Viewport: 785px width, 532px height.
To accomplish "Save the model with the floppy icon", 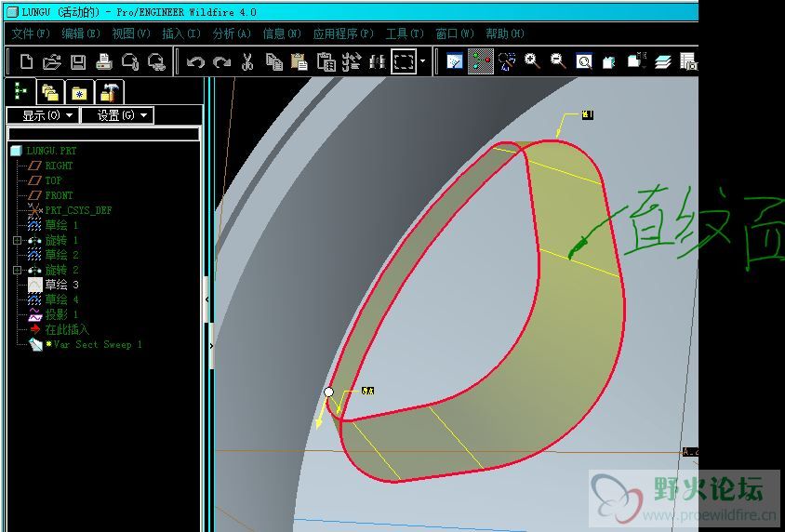I will (x=77, y=62).
